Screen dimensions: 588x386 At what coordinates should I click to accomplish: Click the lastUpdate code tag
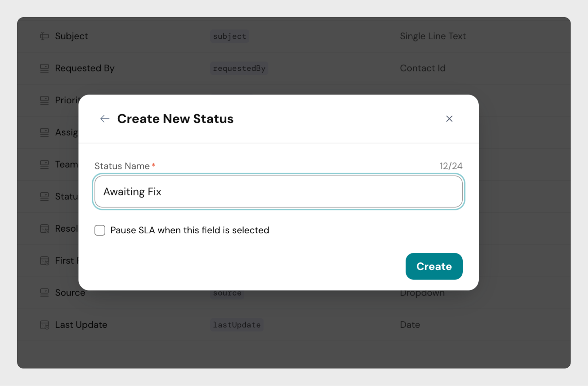[x=237, y=325]
